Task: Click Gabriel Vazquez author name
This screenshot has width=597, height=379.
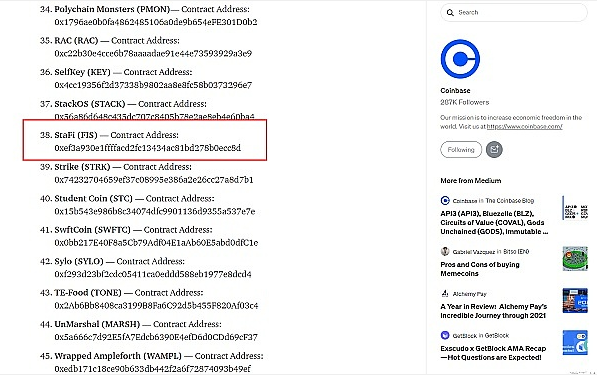Action: (474, 252)
